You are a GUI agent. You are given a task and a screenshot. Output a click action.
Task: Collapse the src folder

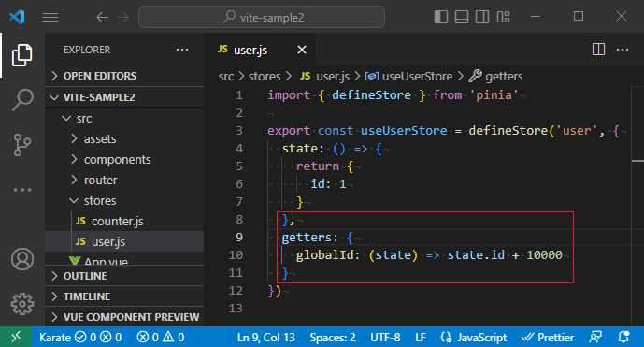[x=124, y=119]
